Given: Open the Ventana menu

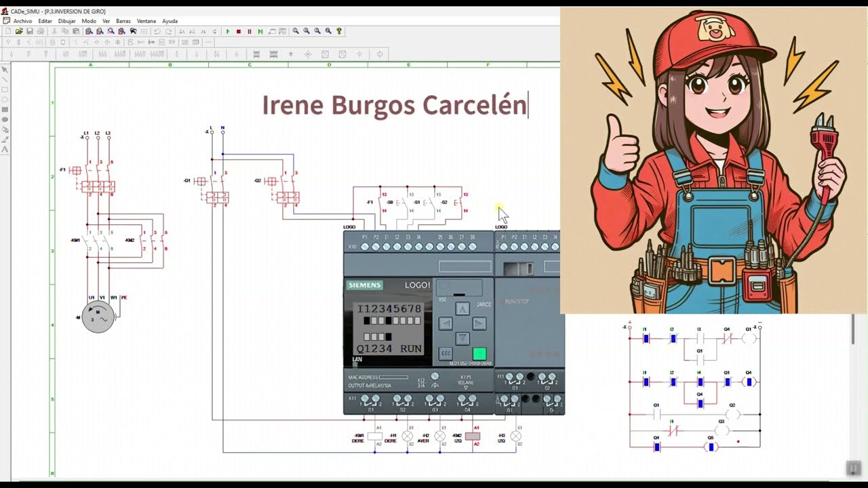Looking at the screenshot, I should [146, 21].
